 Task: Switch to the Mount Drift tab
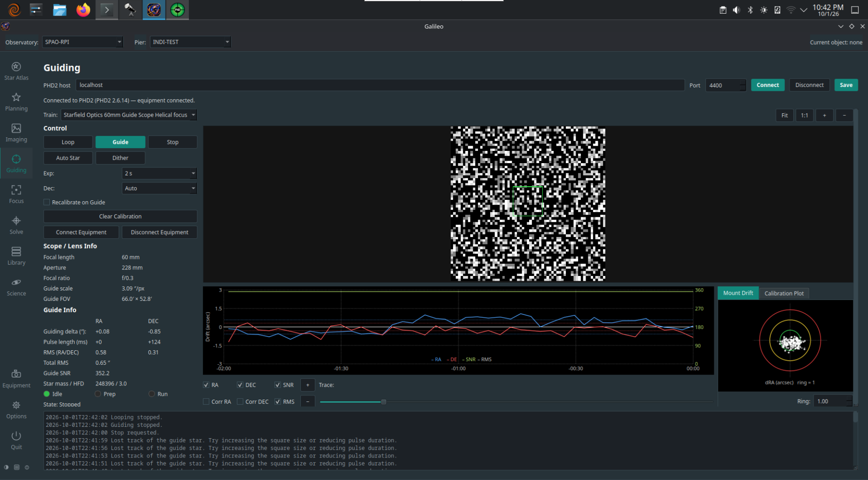[738, 293]
